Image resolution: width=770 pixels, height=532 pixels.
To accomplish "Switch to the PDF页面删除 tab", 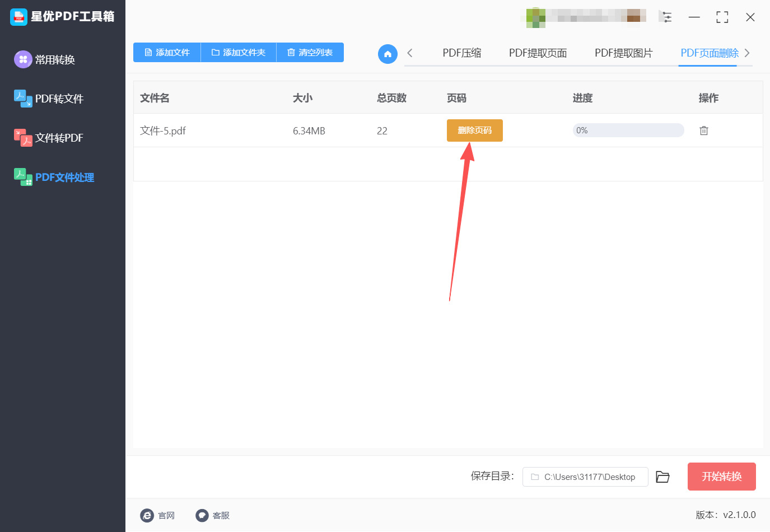I will pyautogui.click(x=710, y=53).
